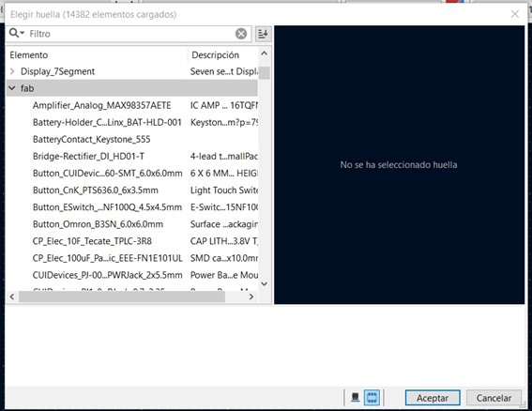The width and height of the screenshot is (532, 411).
Task: Select the Bridge-Rectifier_DI_HD01-T footprint
Action: point(88,157)
